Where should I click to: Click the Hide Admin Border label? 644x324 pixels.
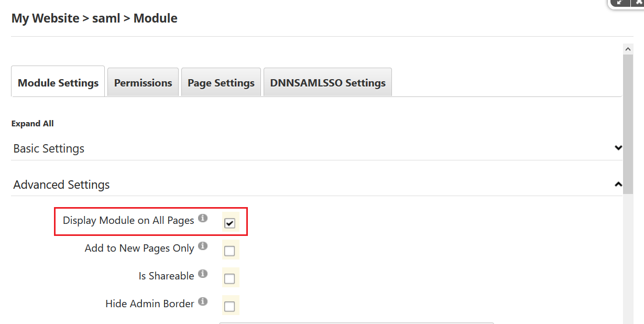click(x=150, y=304)
